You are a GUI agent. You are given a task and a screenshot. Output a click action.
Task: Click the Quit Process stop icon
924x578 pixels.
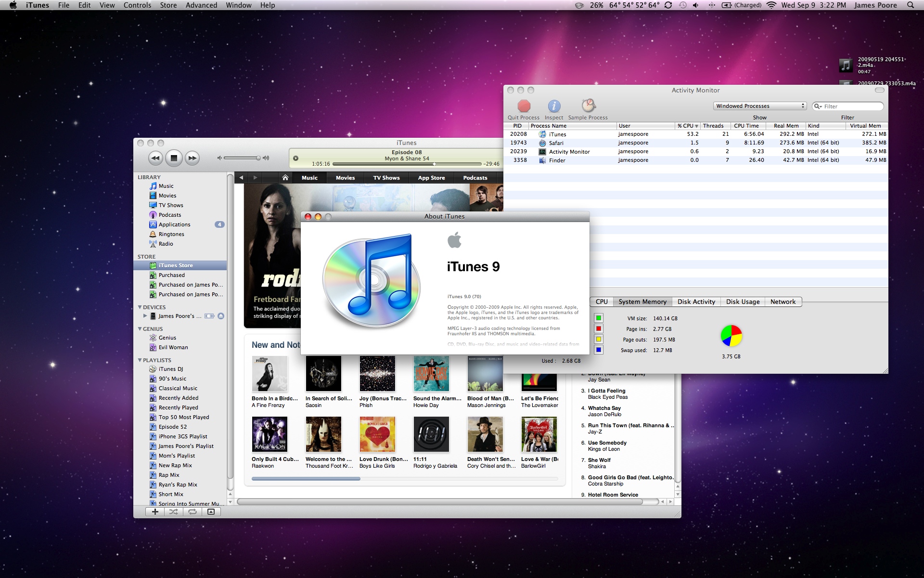(524, 106)
